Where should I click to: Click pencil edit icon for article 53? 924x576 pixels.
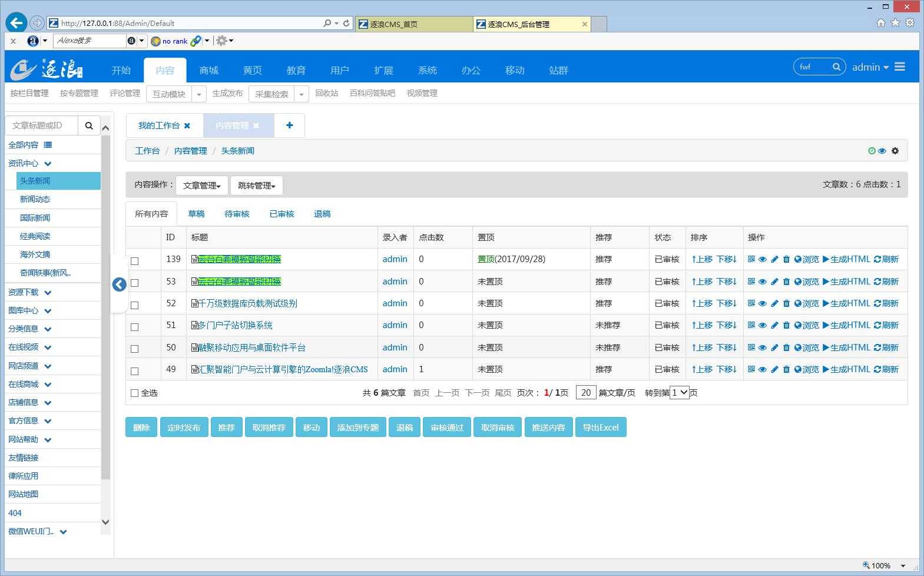coord(774,282)
